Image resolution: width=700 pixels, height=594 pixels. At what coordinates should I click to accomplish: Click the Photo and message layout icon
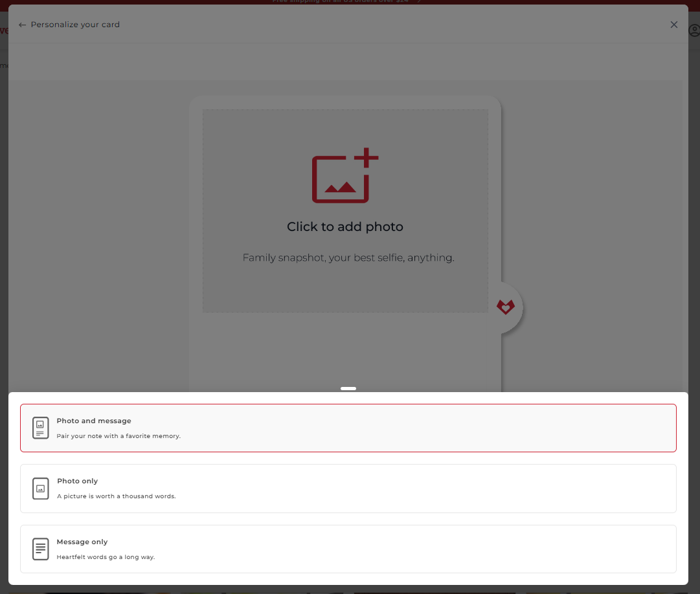pyautogui.click(x=41, y=428)
